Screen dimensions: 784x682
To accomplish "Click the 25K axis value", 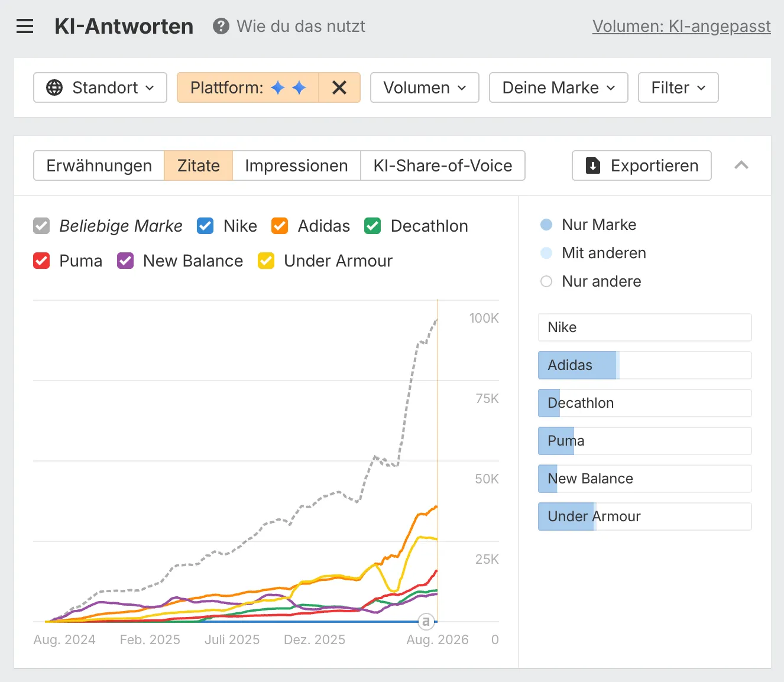I will click(x=487, y=559).
